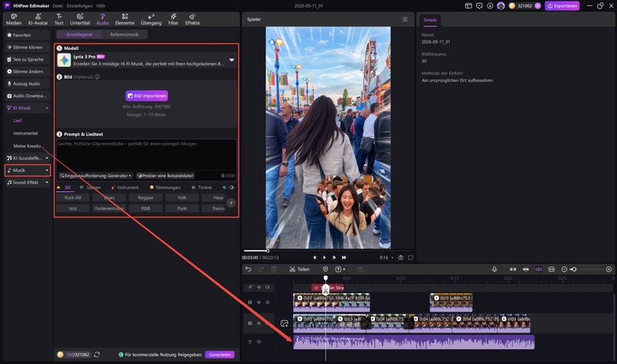Collapse the KI-Musik section
The image size is (617, 364).
tap(47, 108)
